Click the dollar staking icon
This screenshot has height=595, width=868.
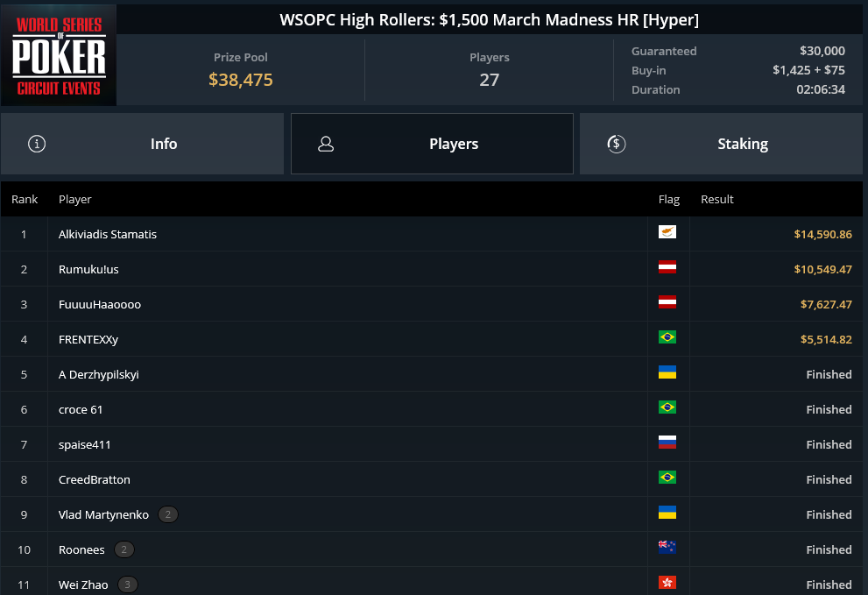pyautogui.click(x=616, y=144)
